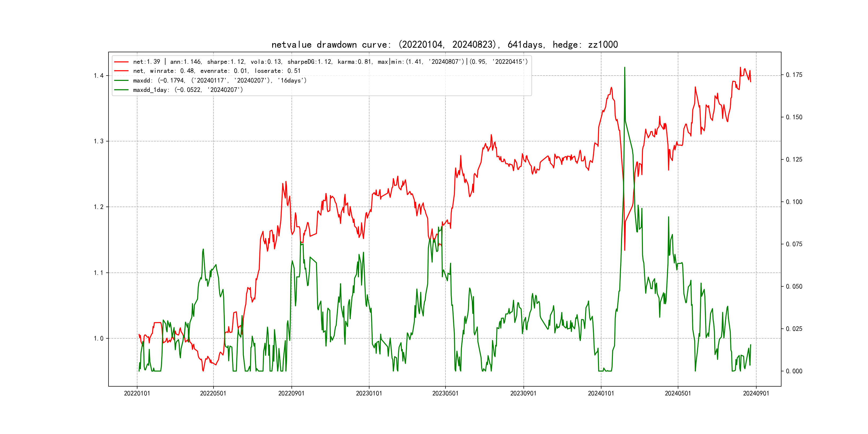The width and height of the screenshot is (868, 434).
Task: Click the tallest green drawdown spike peak
Action: pos(624,68)
